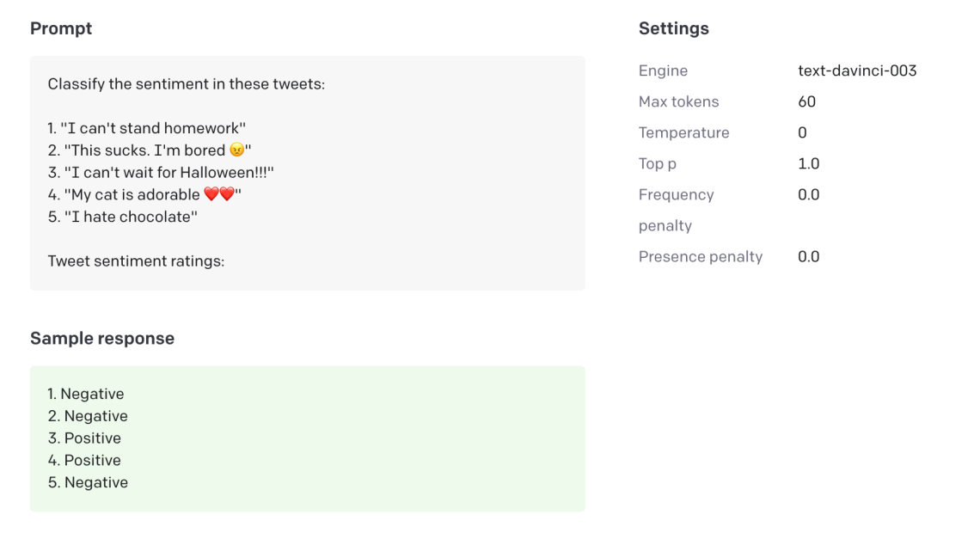980x539 pixels.
Task: Click the "I can't wait for Halloween!!!" tweet
Action: pyautogui.click(x=161, y=173)
